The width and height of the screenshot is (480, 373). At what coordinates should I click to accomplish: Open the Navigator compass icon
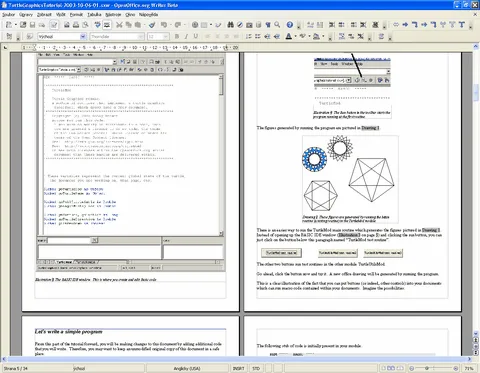240,25
